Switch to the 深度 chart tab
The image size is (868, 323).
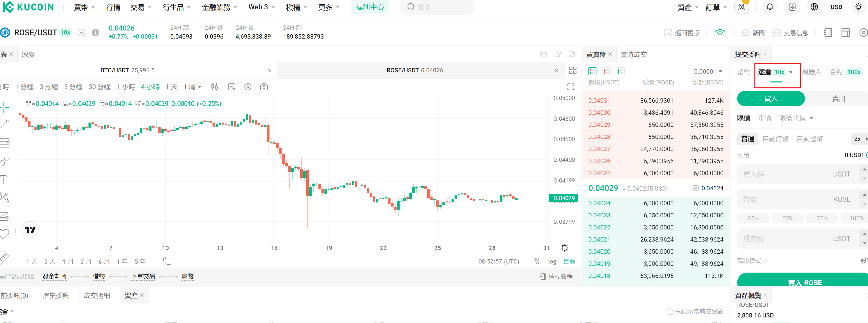pyautogui.click(x=28, y=55)
